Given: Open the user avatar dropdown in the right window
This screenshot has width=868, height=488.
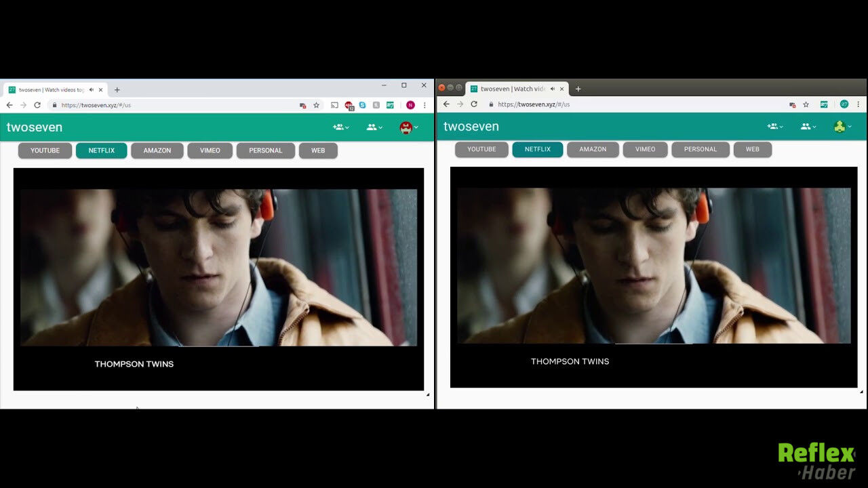Looking at the screenshot, I should 843,126.
